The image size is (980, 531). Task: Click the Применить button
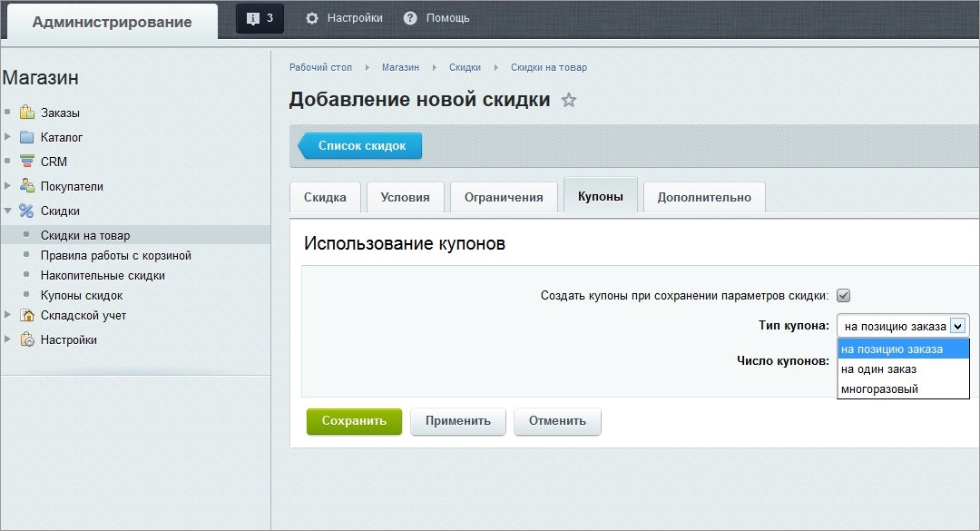tap(458, 421)
